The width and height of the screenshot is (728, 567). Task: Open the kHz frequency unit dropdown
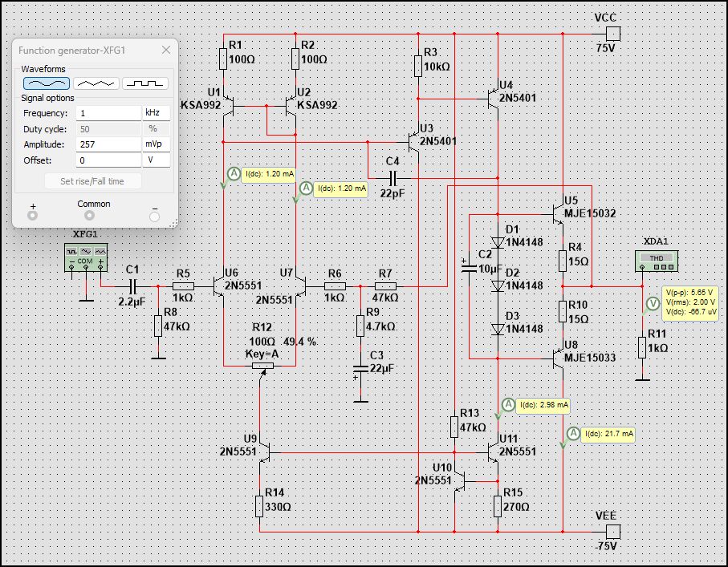[x=156, y=113]
